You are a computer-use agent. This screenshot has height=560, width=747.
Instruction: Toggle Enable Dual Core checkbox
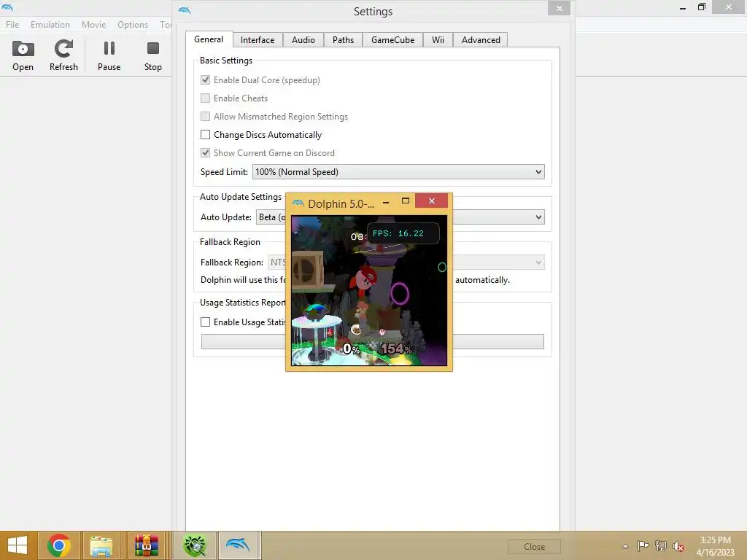coord(205,80)
